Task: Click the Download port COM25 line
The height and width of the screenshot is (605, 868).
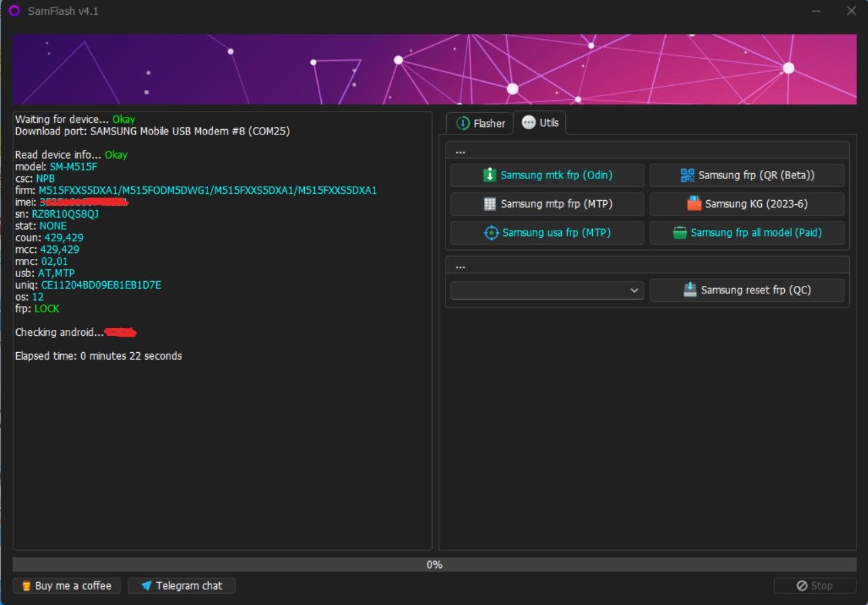Action: point(152,131)
